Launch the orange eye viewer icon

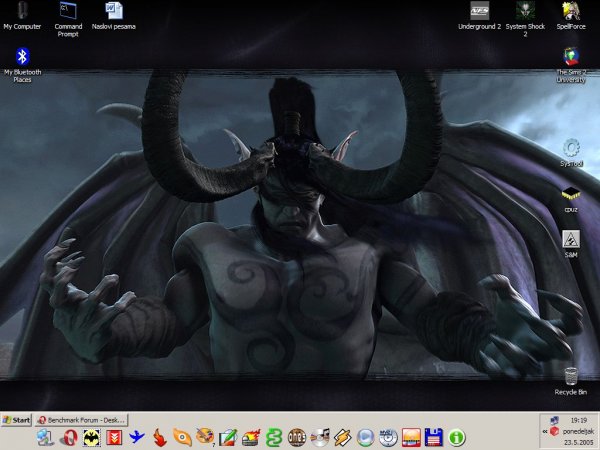[182, 437]
